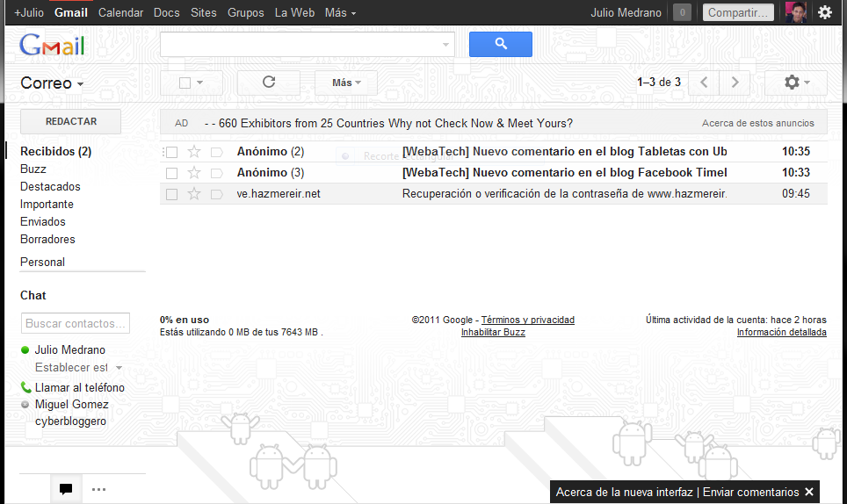The image size is (847, 504).
Task: Click Acerca de la nueva interfaz
Action: pos(624,492)
